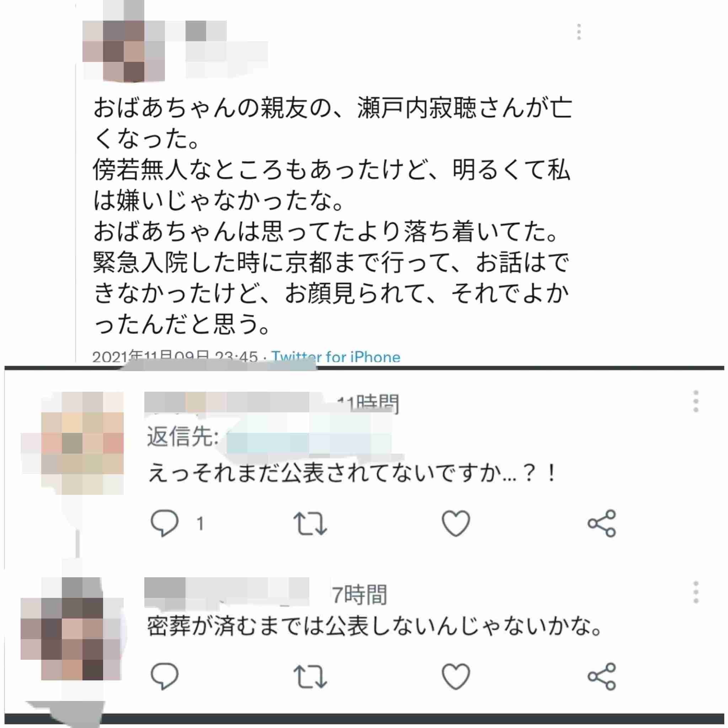Retweet the 公表されてない comment
Viewport: 728px width, 728px height.
pyautogui.click(x=310, y=523)
